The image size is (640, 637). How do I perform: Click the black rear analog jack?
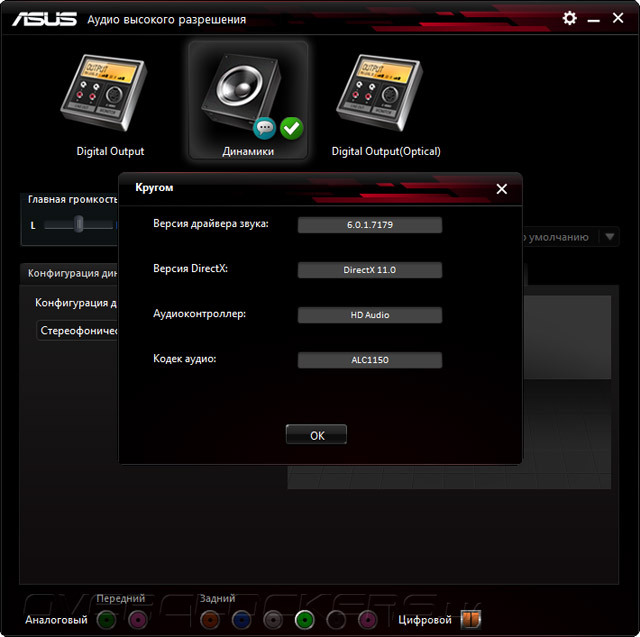pyautogui.click(x=336, y=620)
